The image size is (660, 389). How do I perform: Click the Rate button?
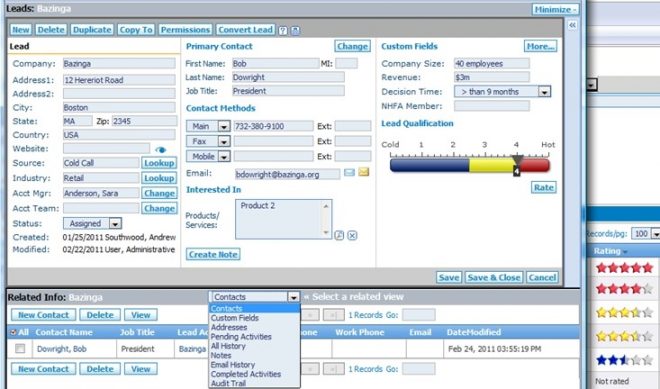coord(543,188)
